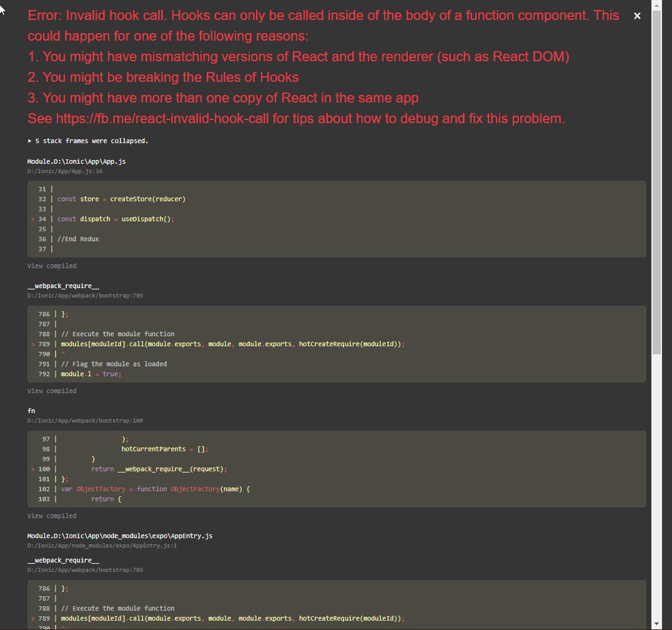Expand the 5 collapsed stack frames
The width and height of the screenshot is (672, 630).
click(x=88, y=141)
